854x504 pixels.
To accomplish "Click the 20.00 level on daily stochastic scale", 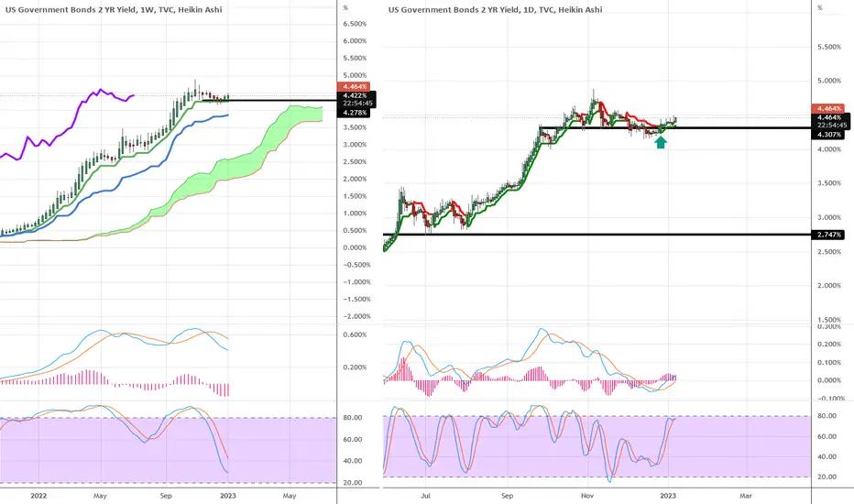I will (827, 477).
